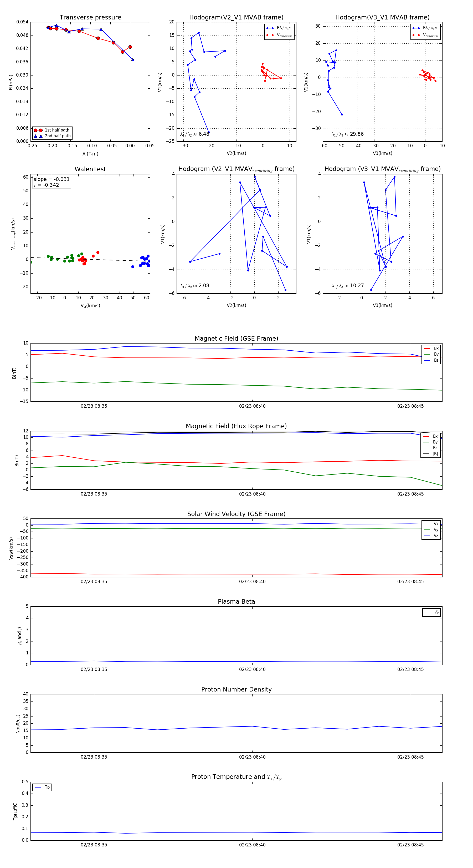Screen dimensions: 473x868
Task: Select the "By'" entry in the Flux Rope legend
Action: tap(431, 442)
